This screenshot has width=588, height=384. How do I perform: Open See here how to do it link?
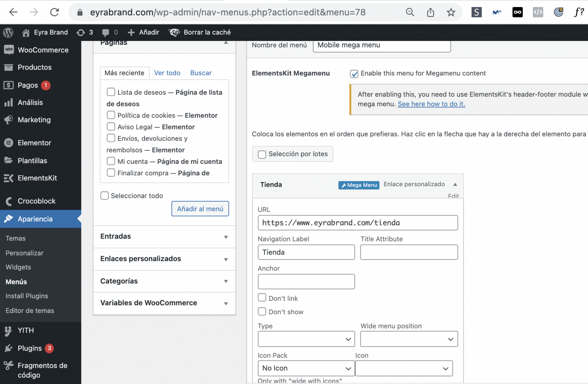coord(431,104)
